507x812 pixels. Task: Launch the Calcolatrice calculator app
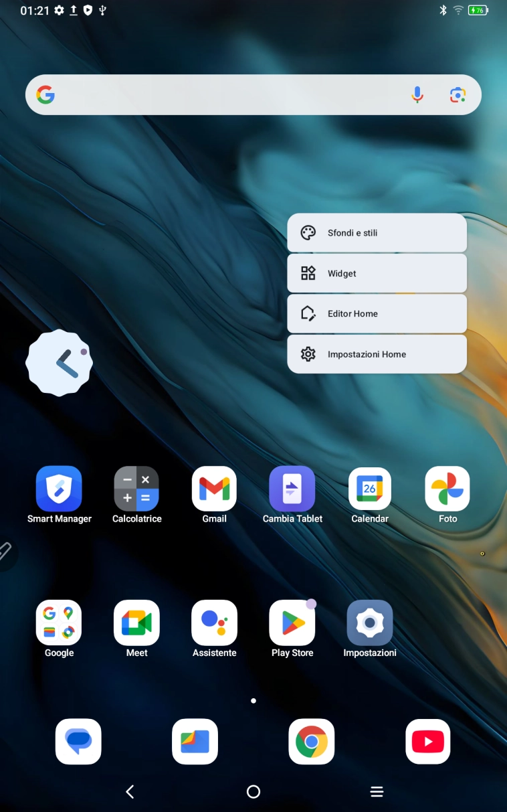pos(136,489)
